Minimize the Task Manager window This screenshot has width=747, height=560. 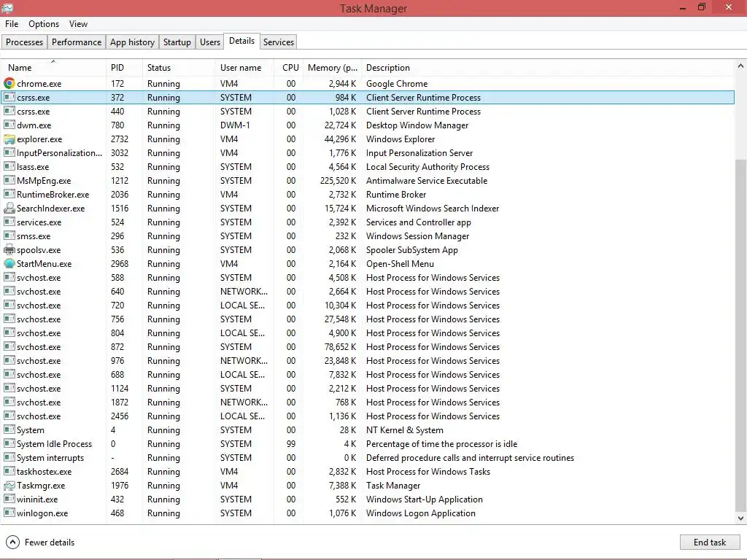point(682,8)
